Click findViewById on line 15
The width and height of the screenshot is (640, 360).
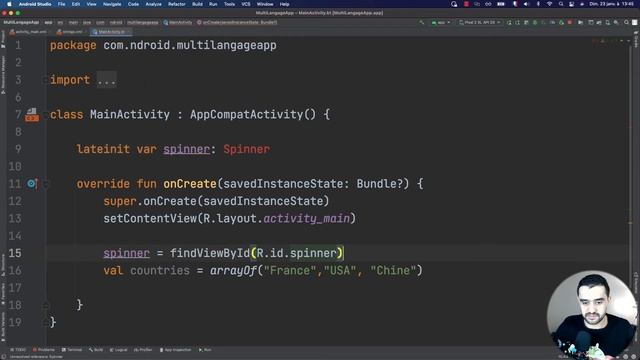click(x=210, y=253)
